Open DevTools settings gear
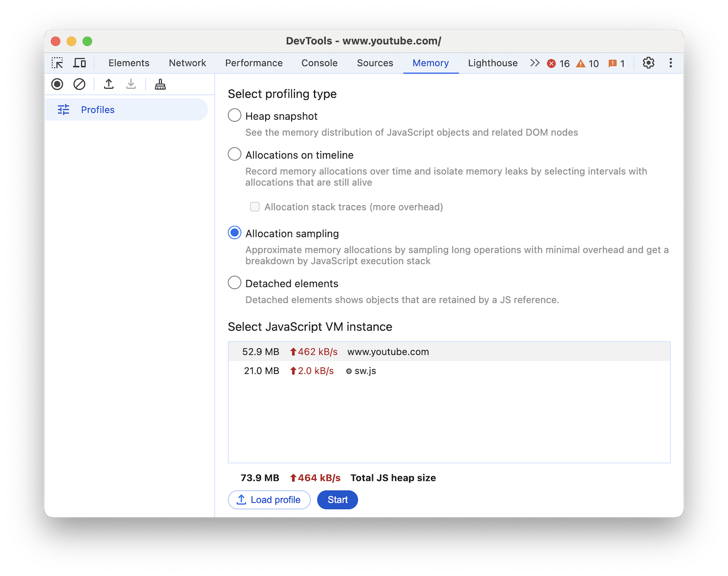728x576 pixels. click(x=648, y=62)
